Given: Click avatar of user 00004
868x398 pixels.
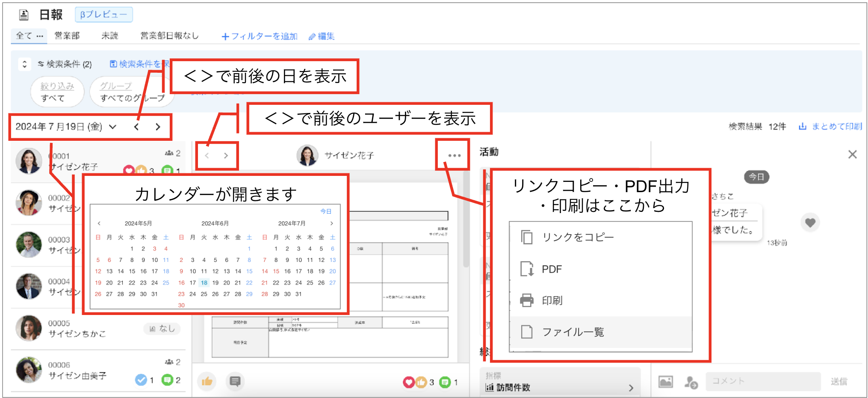Looking at the screenshot, I should tap(29, 286).
